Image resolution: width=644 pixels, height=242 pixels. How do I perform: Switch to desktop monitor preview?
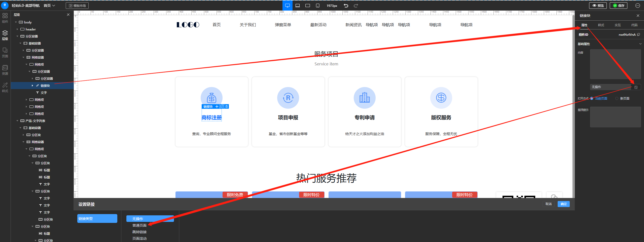coord(287,6)
